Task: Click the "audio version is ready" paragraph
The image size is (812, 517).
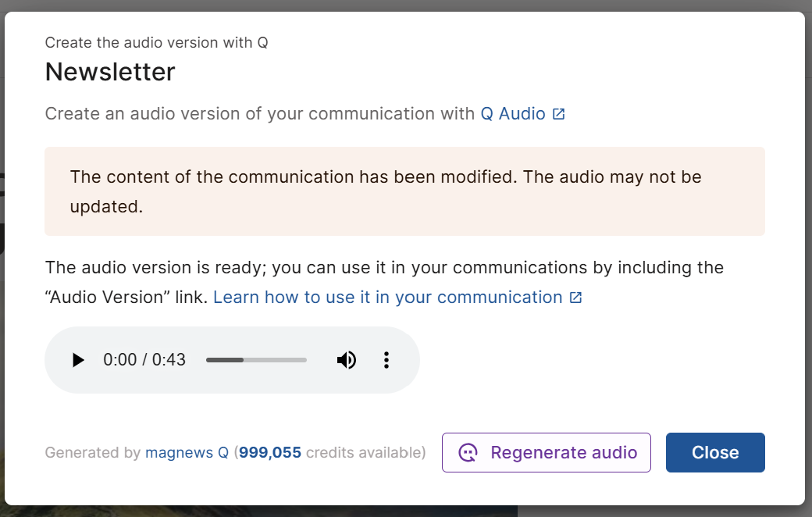Action: point(384,268)
